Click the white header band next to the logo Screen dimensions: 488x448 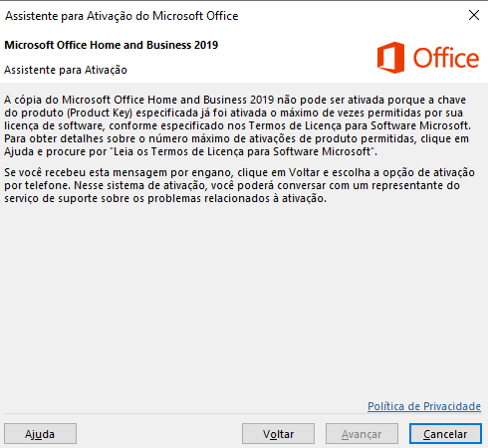point(296,58)
